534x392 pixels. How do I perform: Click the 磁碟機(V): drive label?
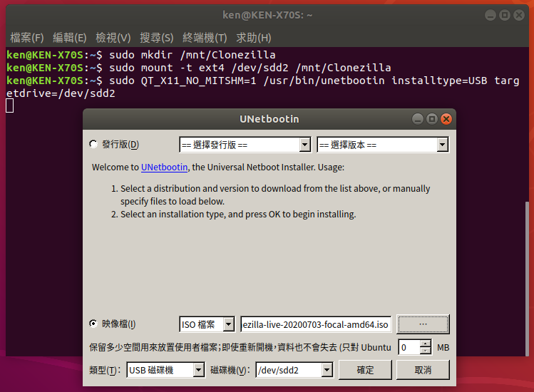pos(230,370)
